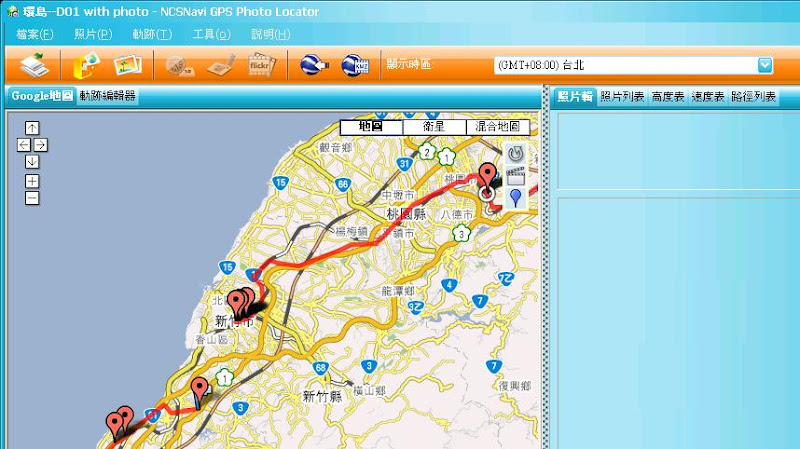Viewport: 800px width, 449px height.
Task: Open the 顯示時區 timezone dropdown arrow
Action: pos(765,65)
